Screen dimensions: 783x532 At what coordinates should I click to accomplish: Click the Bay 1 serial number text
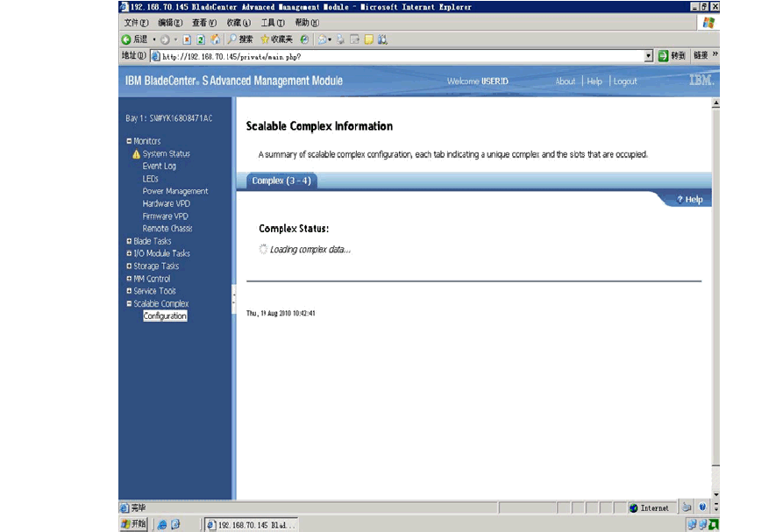[168, 118]
